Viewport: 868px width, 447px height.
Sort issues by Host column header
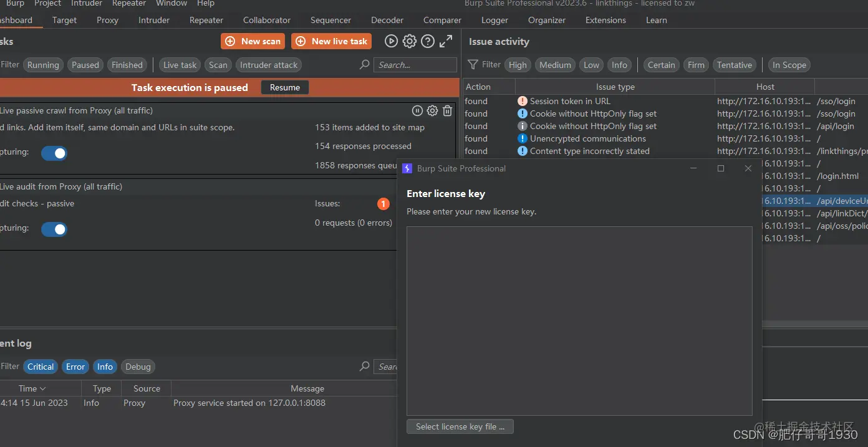point(764,87)
